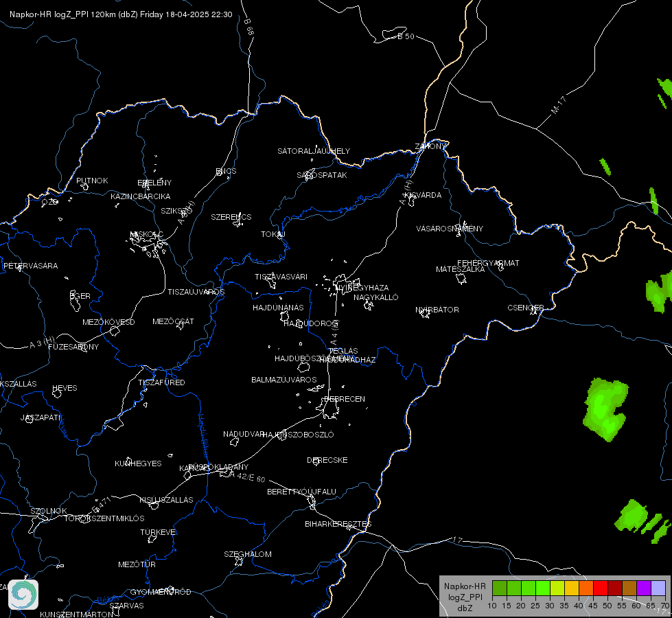Screen dimensions: 672x618
Task: Select the BERETTYÓÚJFALU label
Action: point(302,492)
